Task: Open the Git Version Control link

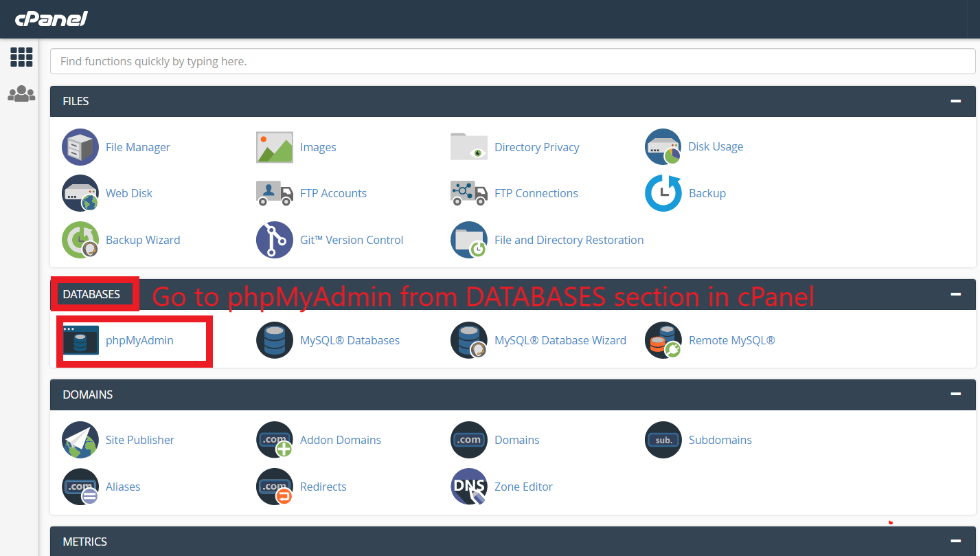Action: [352, 240]
